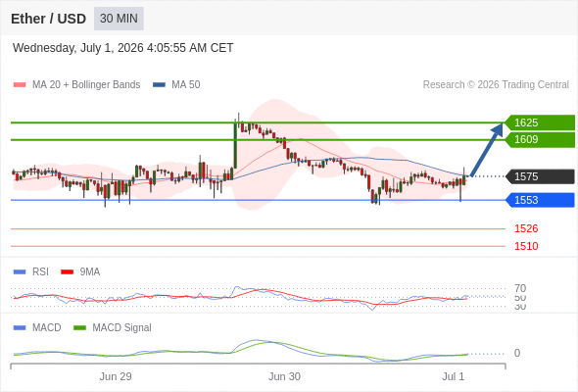The image size is (578, 392).
Task: Click the Jun 30 date axis label
Action: 284,376
